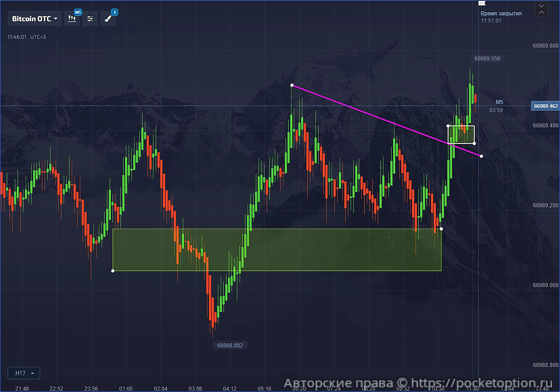Click the 11:46:01 UTC+3 clock text
Screen dimensions: 560x392
click(26, 37)
